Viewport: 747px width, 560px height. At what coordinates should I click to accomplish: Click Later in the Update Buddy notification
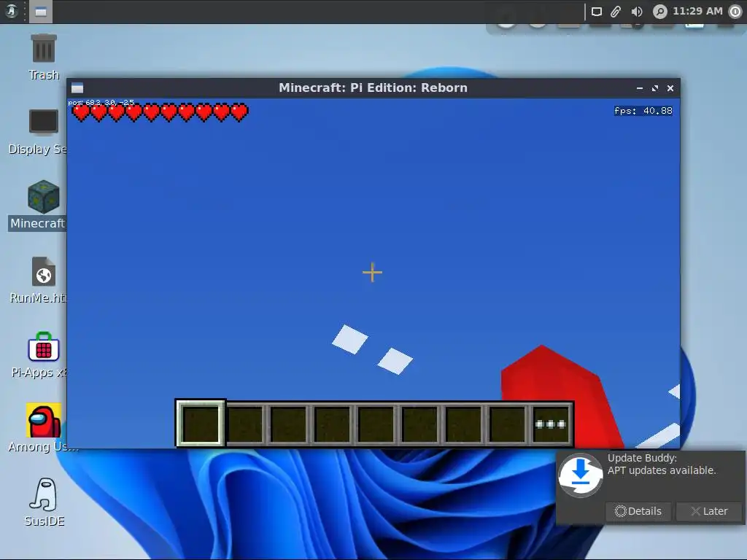click(x=709, y=511)
